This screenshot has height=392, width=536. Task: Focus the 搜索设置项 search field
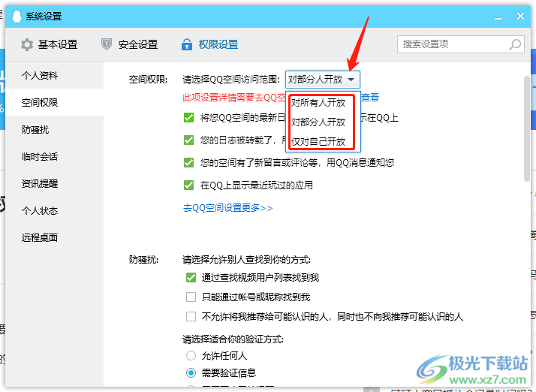point(461,44)
